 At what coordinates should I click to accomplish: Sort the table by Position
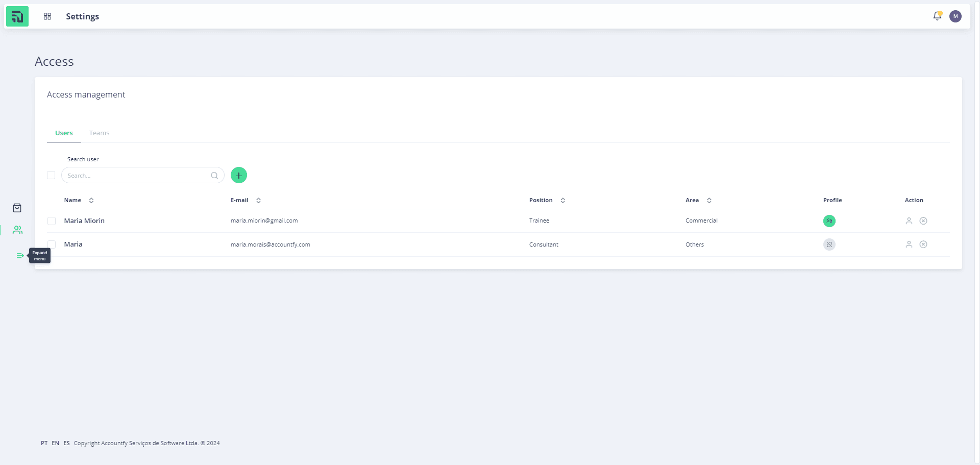pyautogui.click(x=563, y=201)
